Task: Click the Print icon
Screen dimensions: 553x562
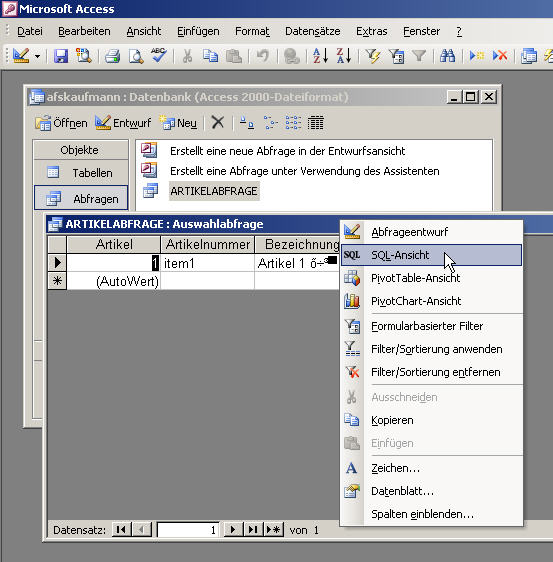Action: click(x=113, y=56)
